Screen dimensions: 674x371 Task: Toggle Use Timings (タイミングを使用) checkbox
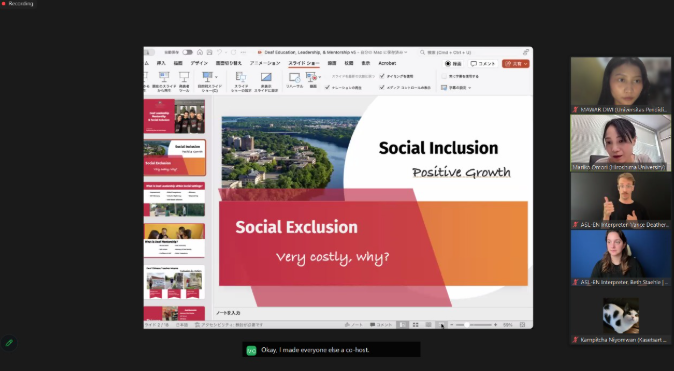pos(382,76)
